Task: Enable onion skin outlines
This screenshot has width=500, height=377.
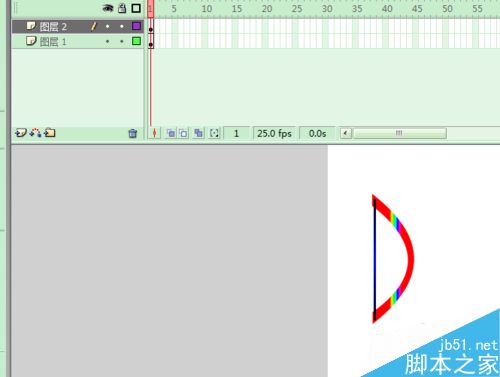Action: point(183,133)
